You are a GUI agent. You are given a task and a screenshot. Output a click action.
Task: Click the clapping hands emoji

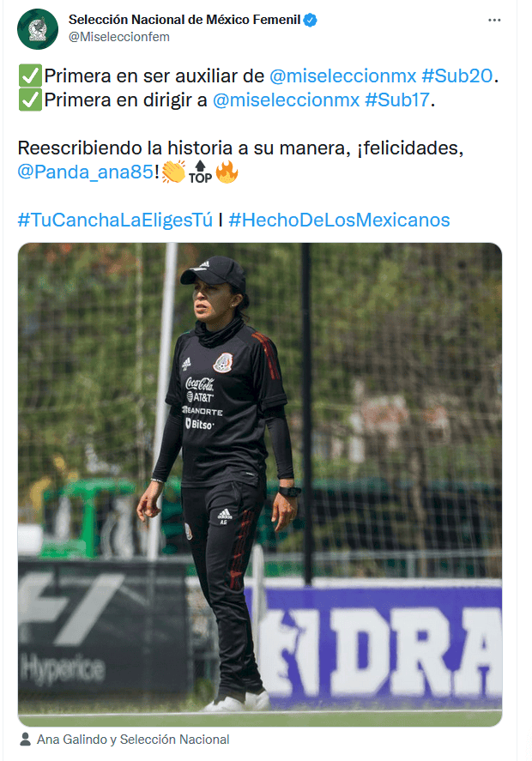pos(174,172)
